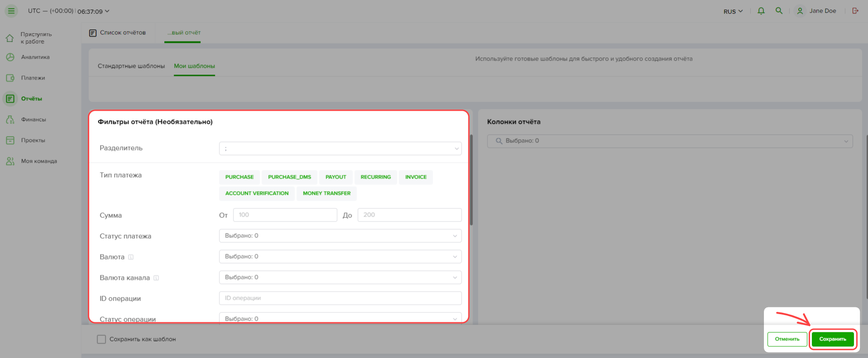Switch to Стандартные шаблоны tab

[x=131, y=66]
